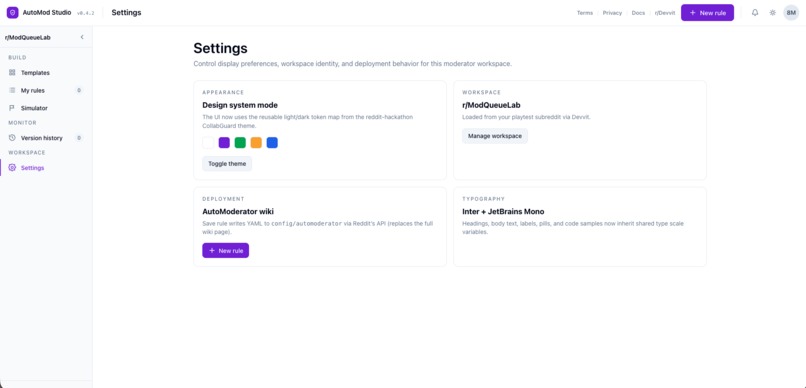The height and width of the screenshot is (388, 806).
Task: Click the config/automoderator code text
Action: (x=306, y=224)
